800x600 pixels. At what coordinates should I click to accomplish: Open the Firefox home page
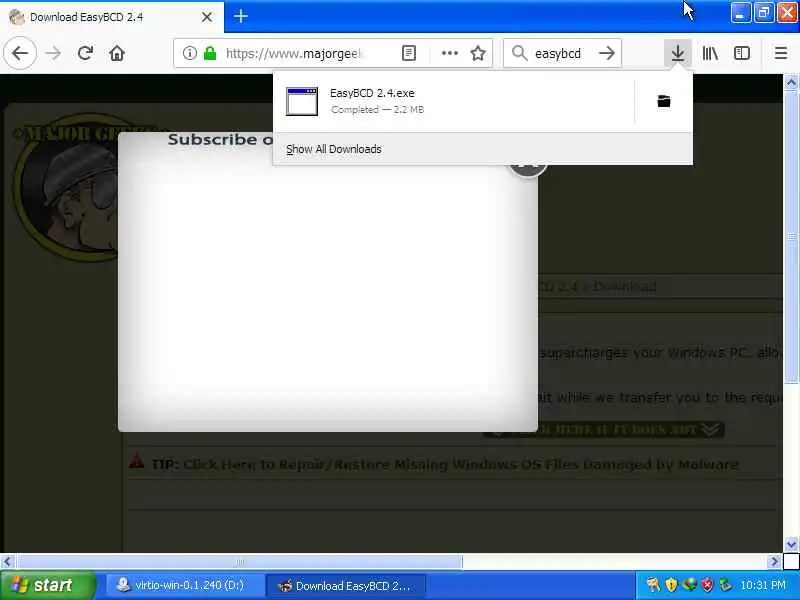[x=117, y=53]
